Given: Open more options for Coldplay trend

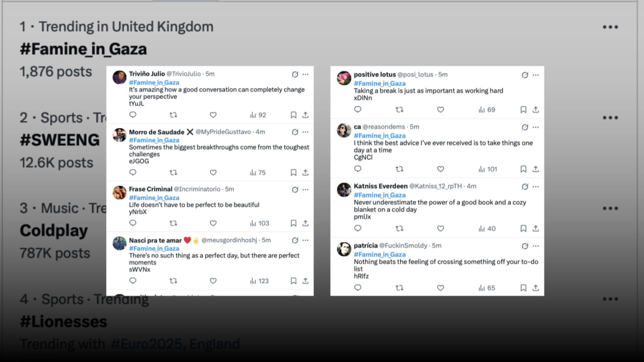Looking at the screenshot, I should [x=610, y=208].
